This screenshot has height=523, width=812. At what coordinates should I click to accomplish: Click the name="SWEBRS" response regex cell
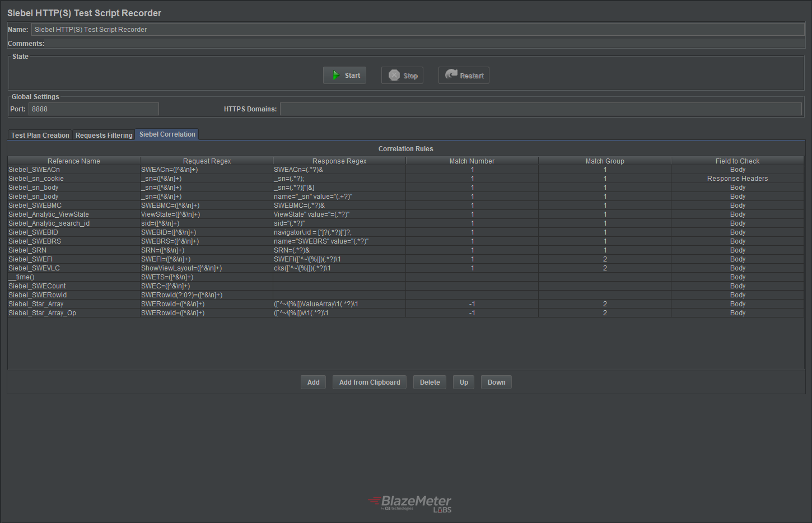click(339, 241)
